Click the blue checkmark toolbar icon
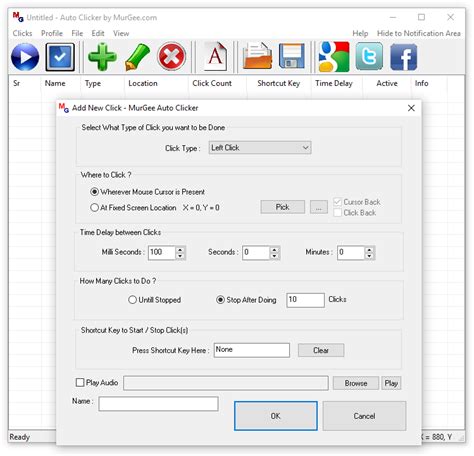This screenshot has height=456, width=474. click(60, 57)
